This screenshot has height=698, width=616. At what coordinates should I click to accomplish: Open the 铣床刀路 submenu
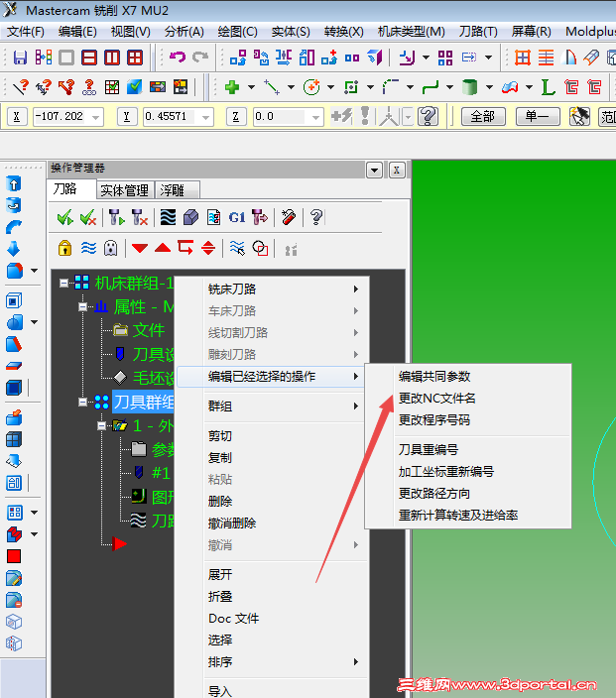[273, 289]
